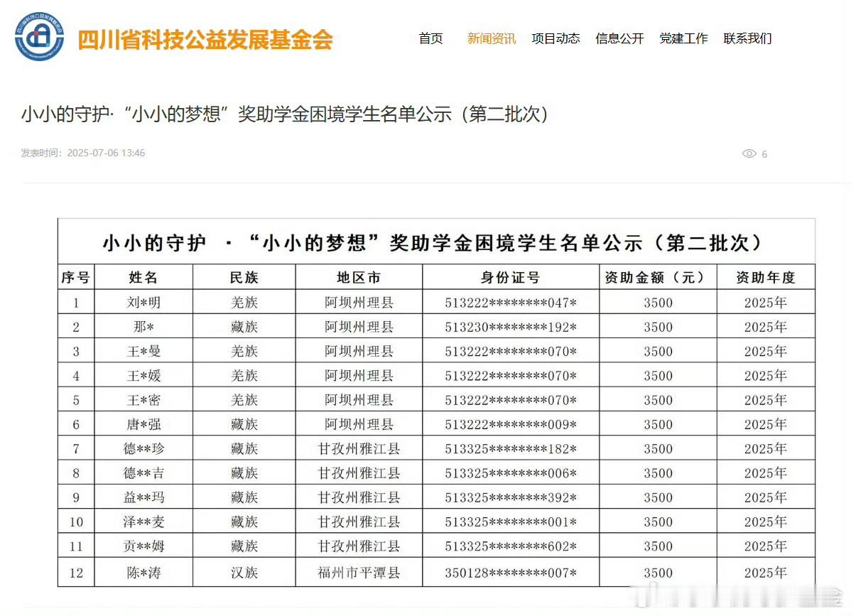This screenshot has width=851, height=616.
Task: Click the 资助金额（元） column header
Action: pyautogui.click(x=658, y=277)
